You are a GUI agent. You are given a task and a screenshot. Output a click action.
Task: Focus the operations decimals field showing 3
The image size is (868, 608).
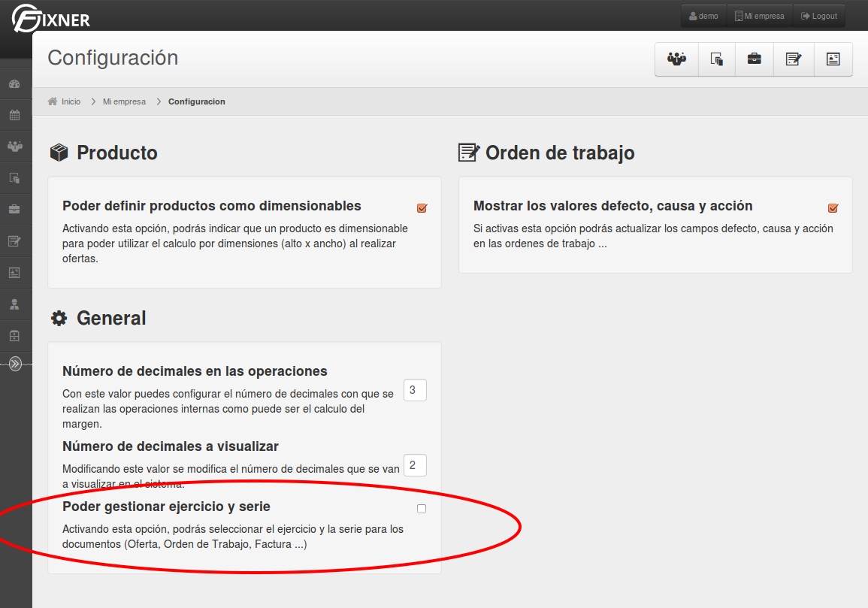coord(415,390)
